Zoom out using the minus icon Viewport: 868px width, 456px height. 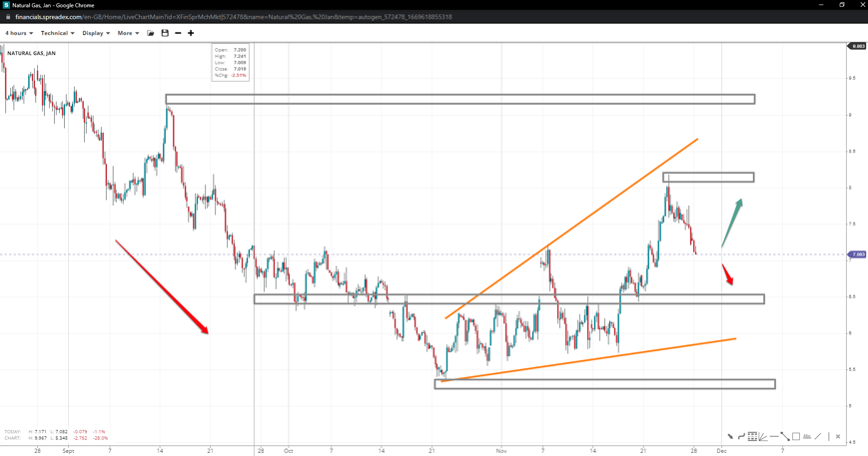click(x=178, y=33)
